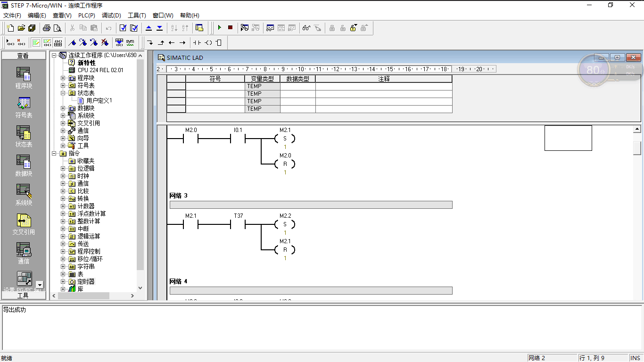Click the Compile All toolbar icon
This screenshot has height=362, width=644.
click(134, 28)
